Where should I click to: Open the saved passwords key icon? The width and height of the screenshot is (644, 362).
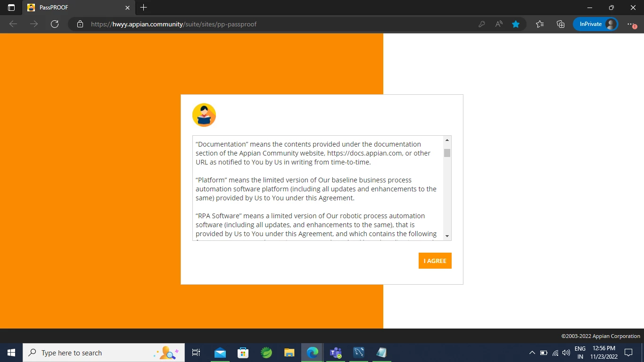click(x=482, y=24)
